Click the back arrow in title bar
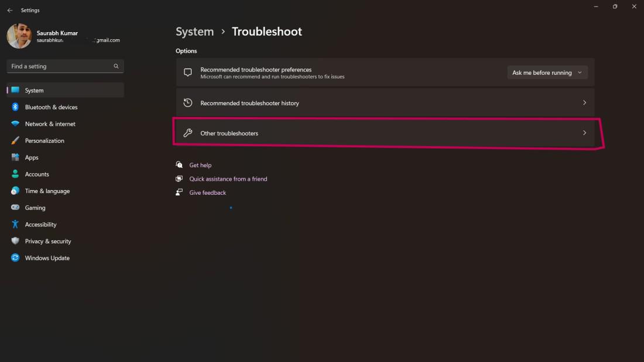 [10, 11]
